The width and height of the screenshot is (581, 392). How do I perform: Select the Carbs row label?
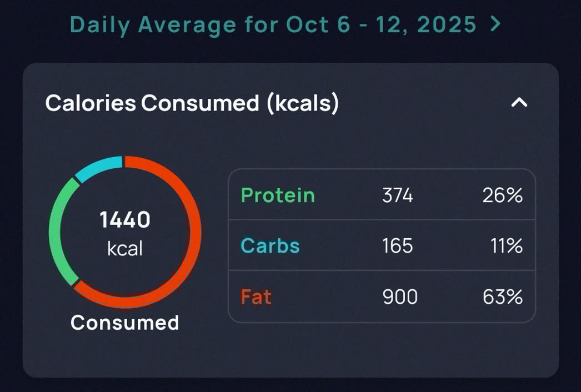point(270,245)
